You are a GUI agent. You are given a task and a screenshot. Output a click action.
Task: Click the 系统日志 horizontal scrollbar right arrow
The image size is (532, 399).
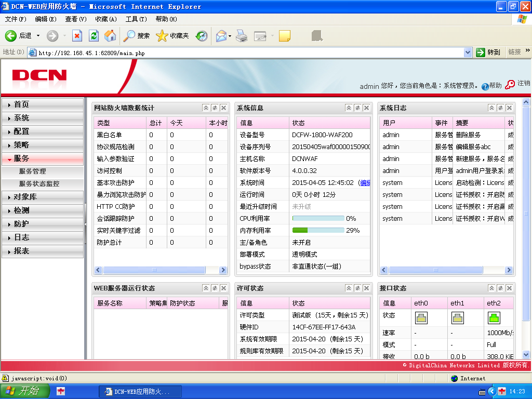pyautogui.click(x=509, y=270)
